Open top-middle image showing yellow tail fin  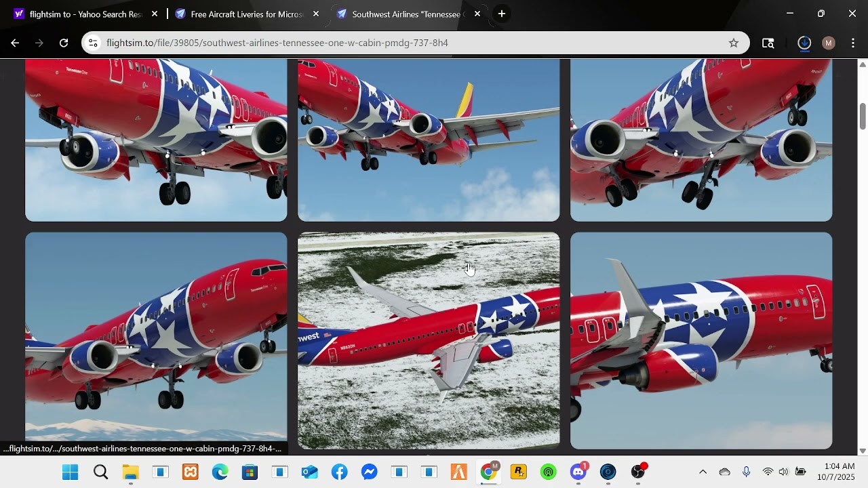429,140
